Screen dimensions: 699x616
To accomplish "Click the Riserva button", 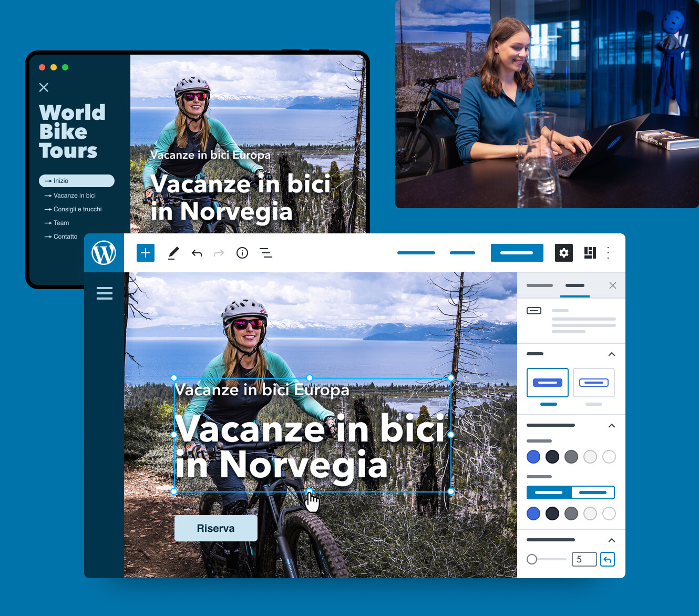I will pyautogui.click(x=216, y=528).
